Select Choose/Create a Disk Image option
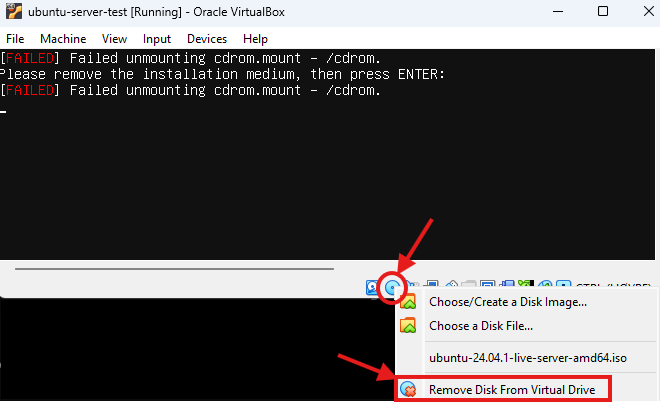Screen dimensions: 660x403 point(507,302)
